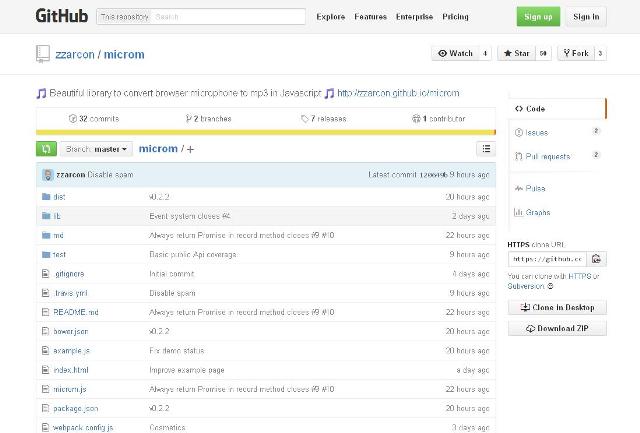Click the example.js file icon

46,351
